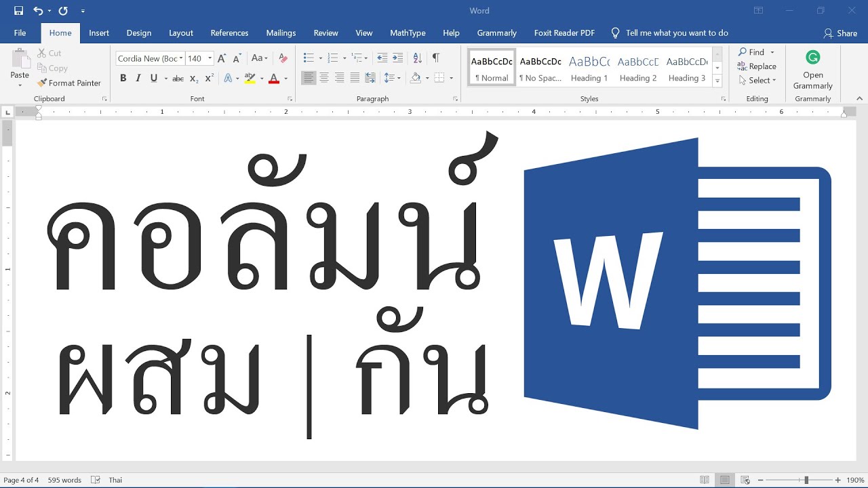Screen dimensions: 868x488
Task: Click the Paste clipboard icon
Action: (x=20, y=58)
